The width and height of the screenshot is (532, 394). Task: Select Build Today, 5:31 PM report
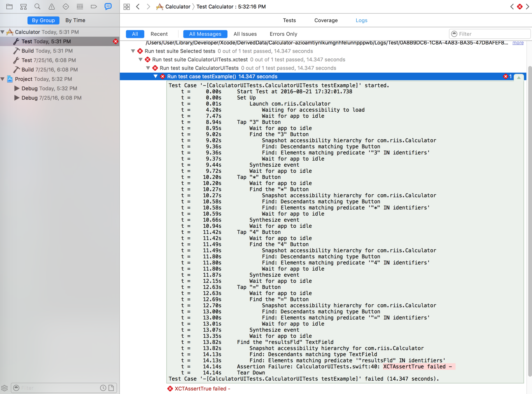click(x=60, y=51)
